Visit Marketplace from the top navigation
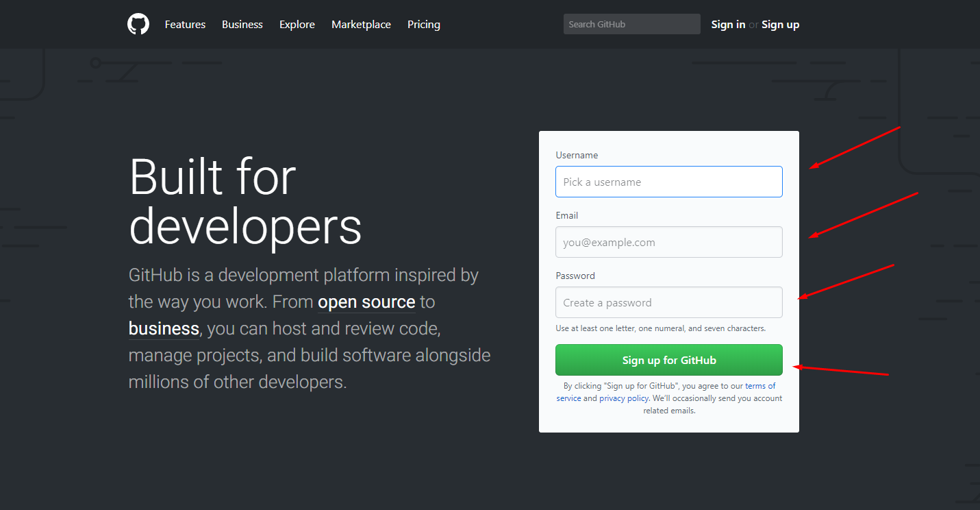The image size is (980, 510). (x=361, y=25)
